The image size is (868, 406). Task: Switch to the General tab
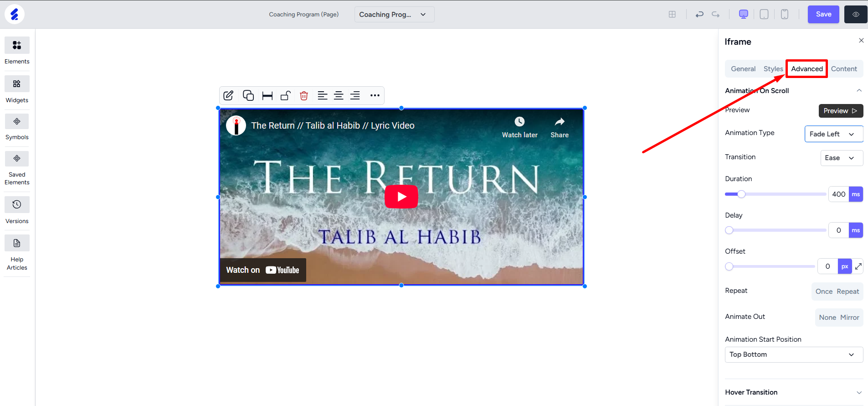pyautogui.click(x=743, y=69)
